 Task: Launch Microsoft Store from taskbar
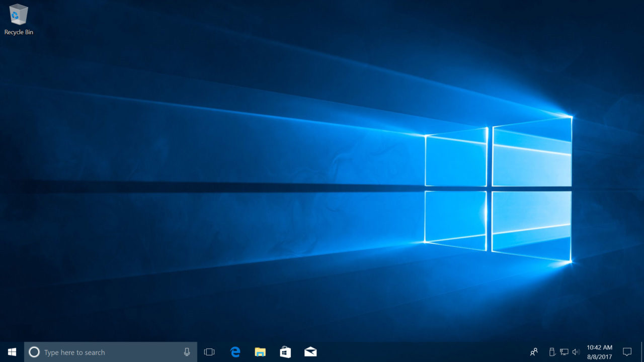285,352
